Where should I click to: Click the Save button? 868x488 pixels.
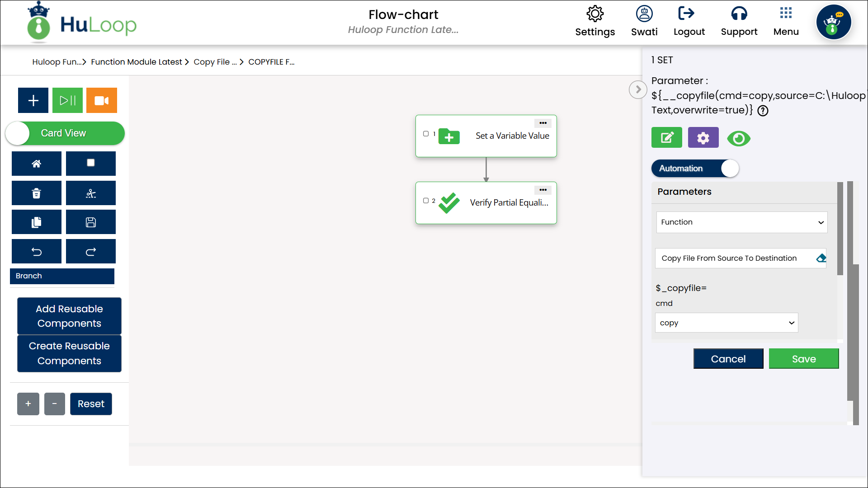point(803,359)
